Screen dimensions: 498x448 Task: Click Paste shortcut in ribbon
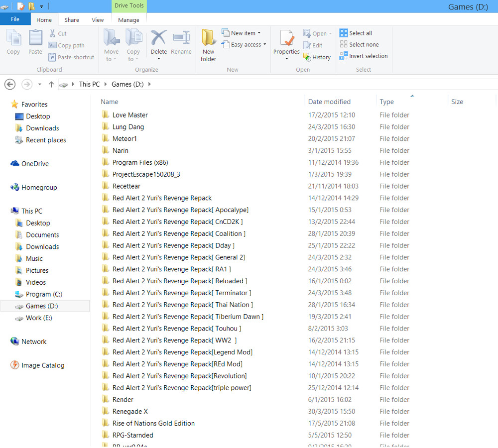[x=71, y=57]
